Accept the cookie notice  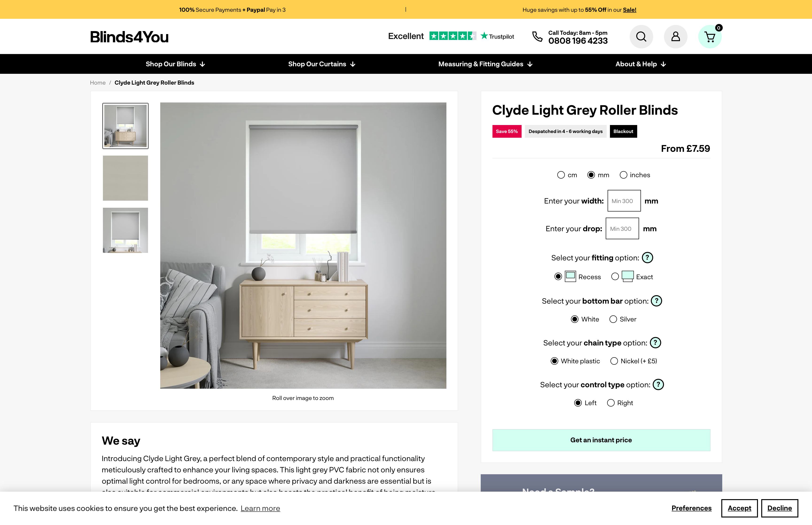(x=739, y=508)
